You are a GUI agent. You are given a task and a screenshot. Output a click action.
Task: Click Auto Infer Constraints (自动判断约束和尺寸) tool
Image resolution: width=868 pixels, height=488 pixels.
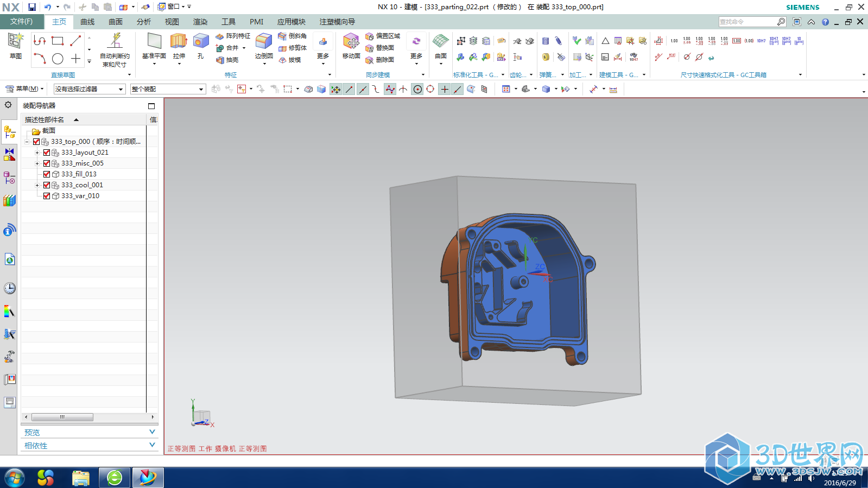115,50
